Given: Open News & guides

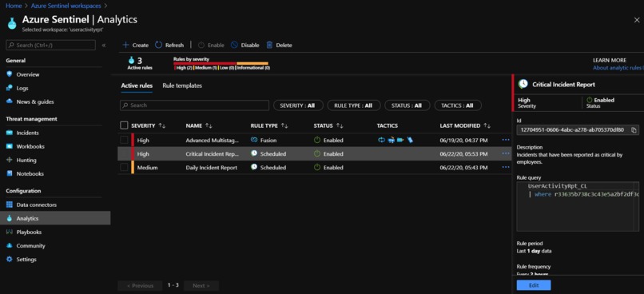Looking at the screenshot, I should tap(35, 101).
